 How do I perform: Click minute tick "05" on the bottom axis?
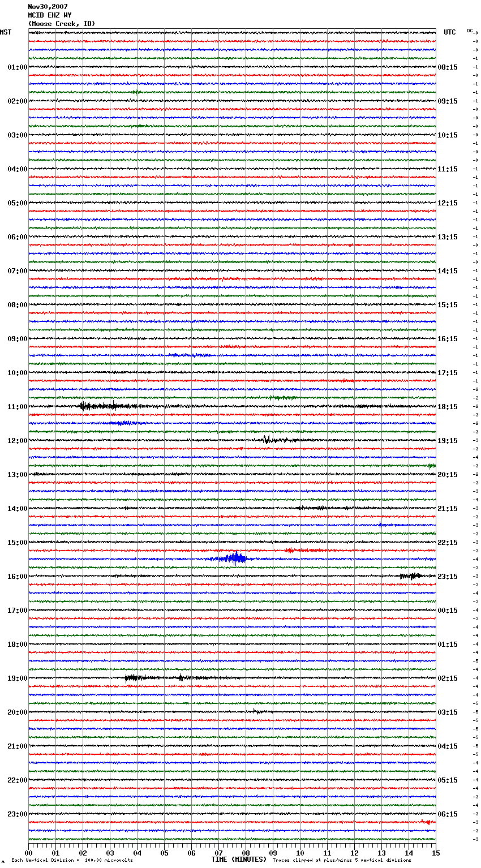(x=164, y=853)
